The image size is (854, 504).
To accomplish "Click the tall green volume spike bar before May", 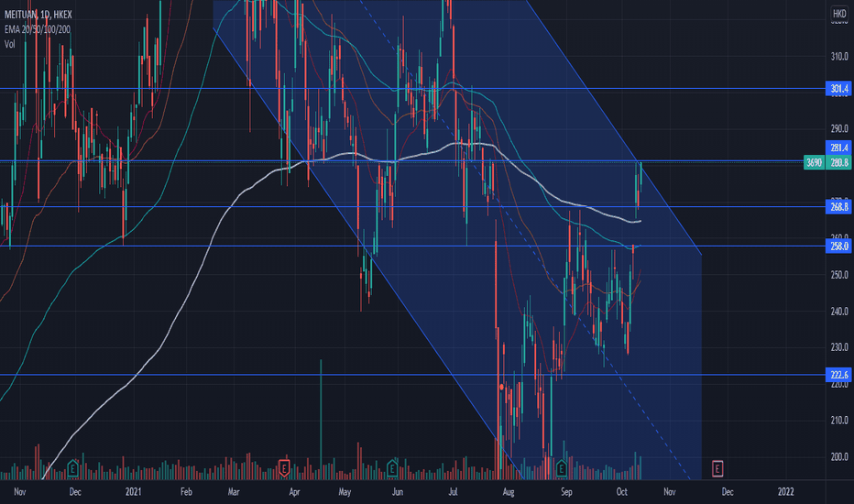I will pos(321,419).
